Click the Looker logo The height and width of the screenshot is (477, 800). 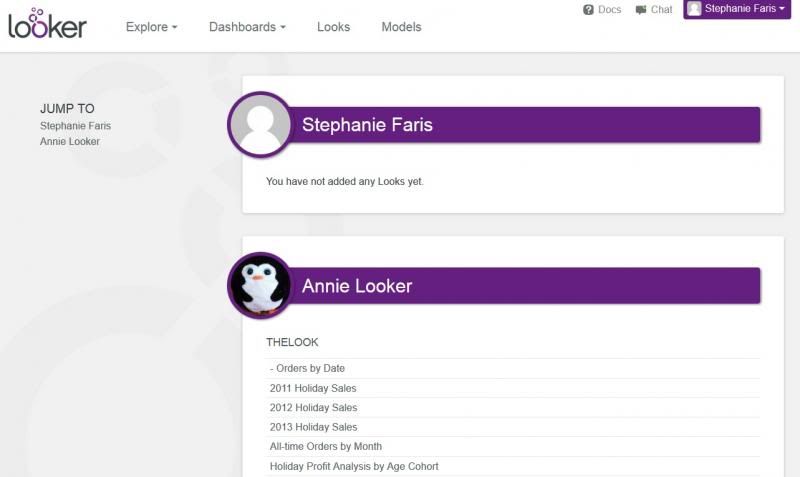(x=47, y=23)
